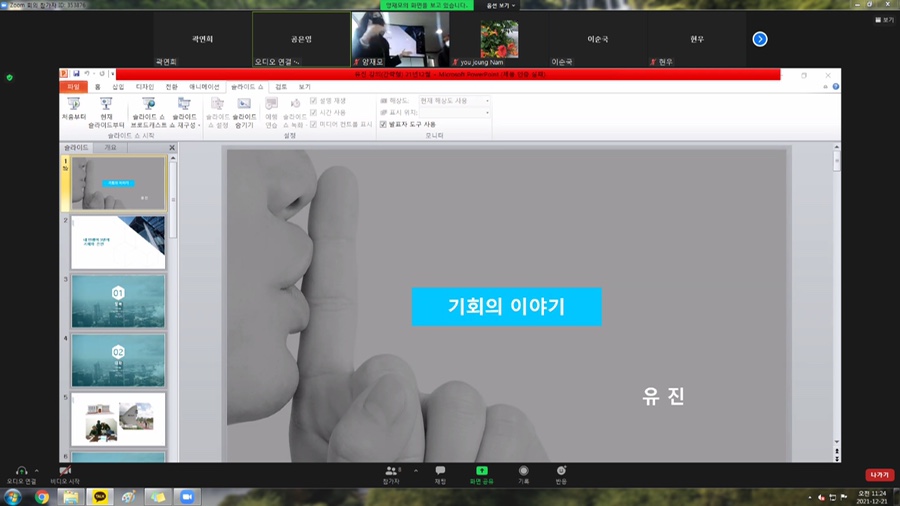The image size is (900, 506).
Task: Click the Zoom audio connect headphone icon
Action: point(21,471)
